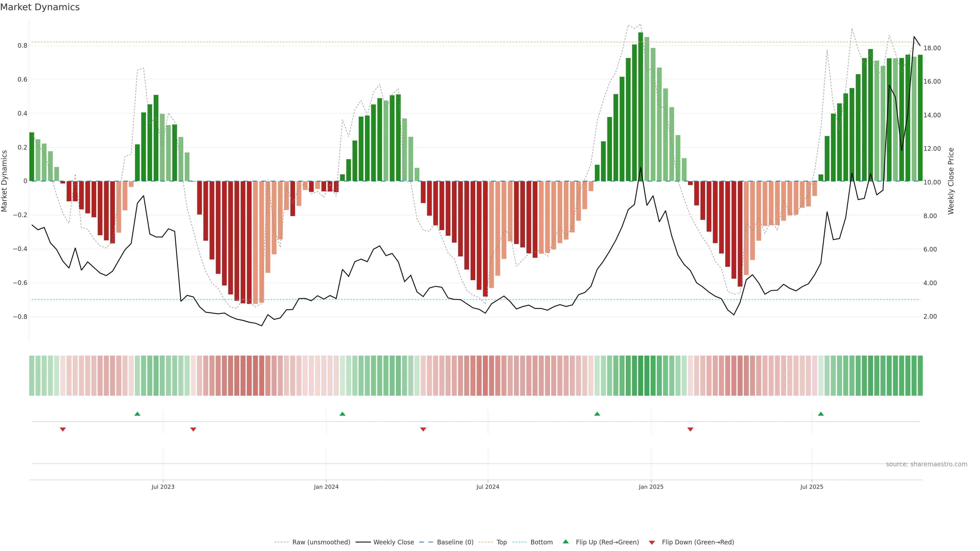Click the flip-up triangle marker after Jul 2025

820,414
